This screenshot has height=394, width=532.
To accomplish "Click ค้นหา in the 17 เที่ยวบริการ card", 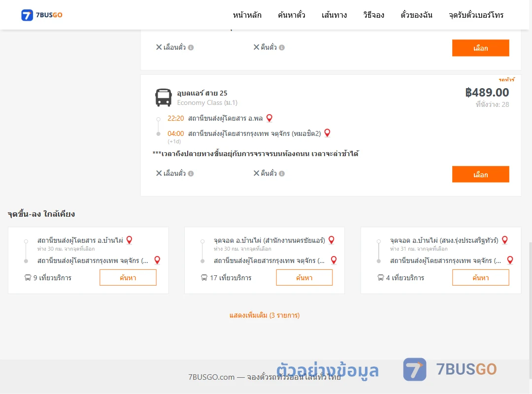I will 304,278.
